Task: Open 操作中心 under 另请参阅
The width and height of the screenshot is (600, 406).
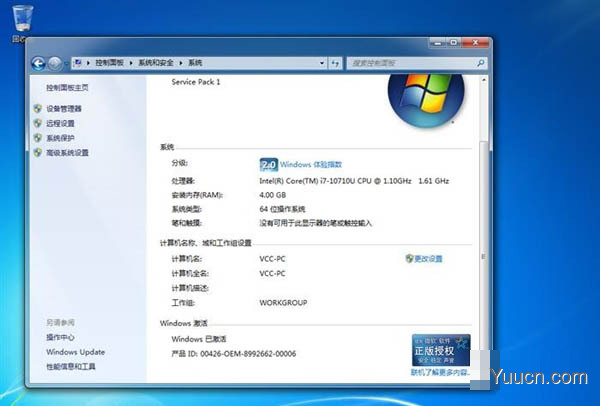Action: [x=60, y=337]
